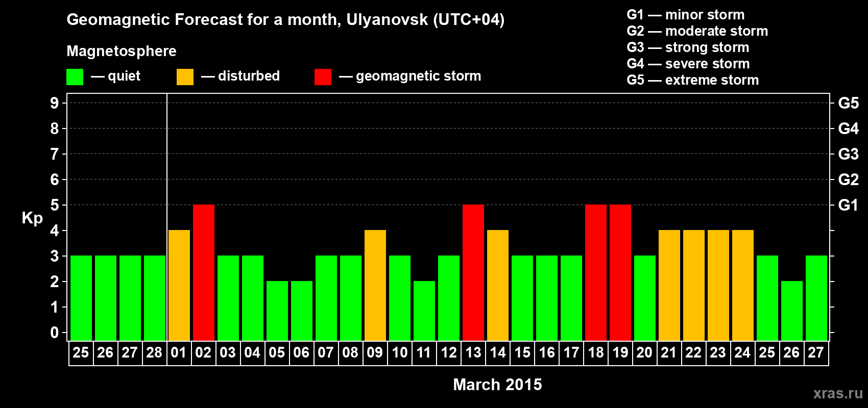Image resolution: width=868 pixels, height=408 pixels.
Task: Click the Kp value 0 on left axis
Action: 55,333
